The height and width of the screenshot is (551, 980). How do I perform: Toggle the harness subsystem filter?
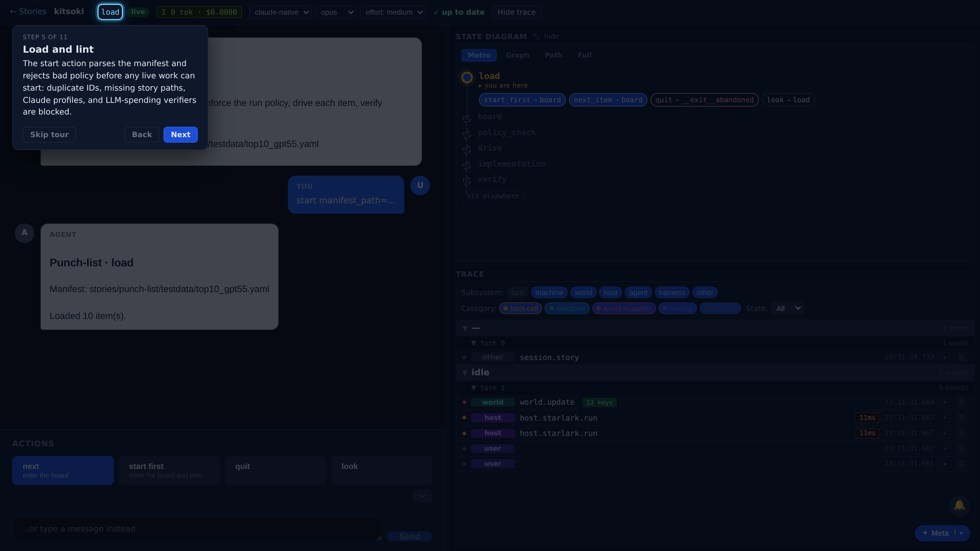coord(672,293)
